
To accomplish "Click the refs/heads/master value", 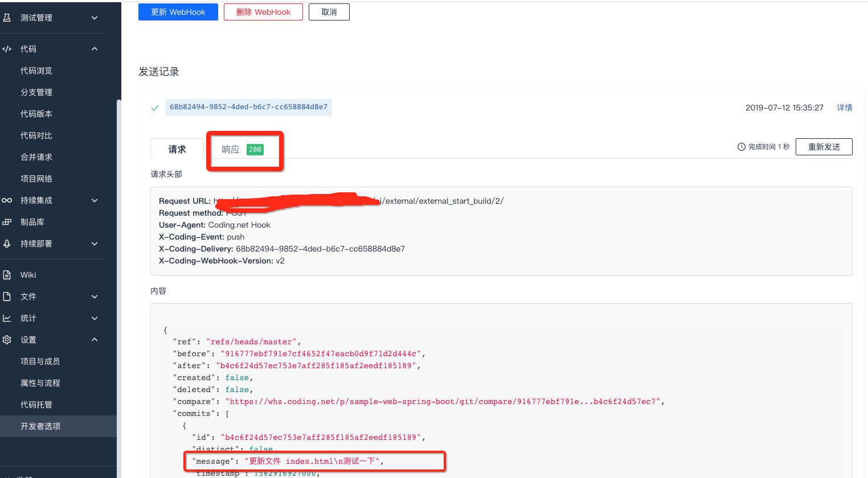I will [x=252, y=342].
